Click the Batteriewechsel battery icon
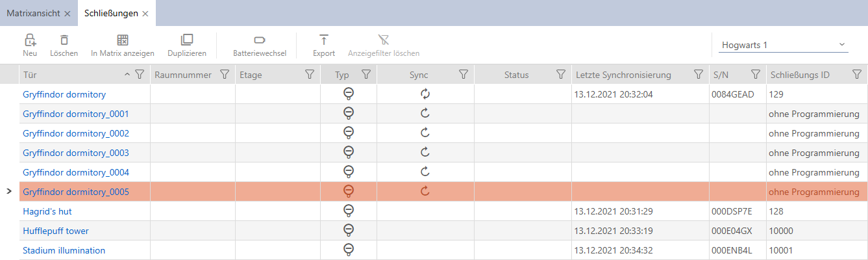This screenshot has width=868, height=260. click(x=260, y=40)
